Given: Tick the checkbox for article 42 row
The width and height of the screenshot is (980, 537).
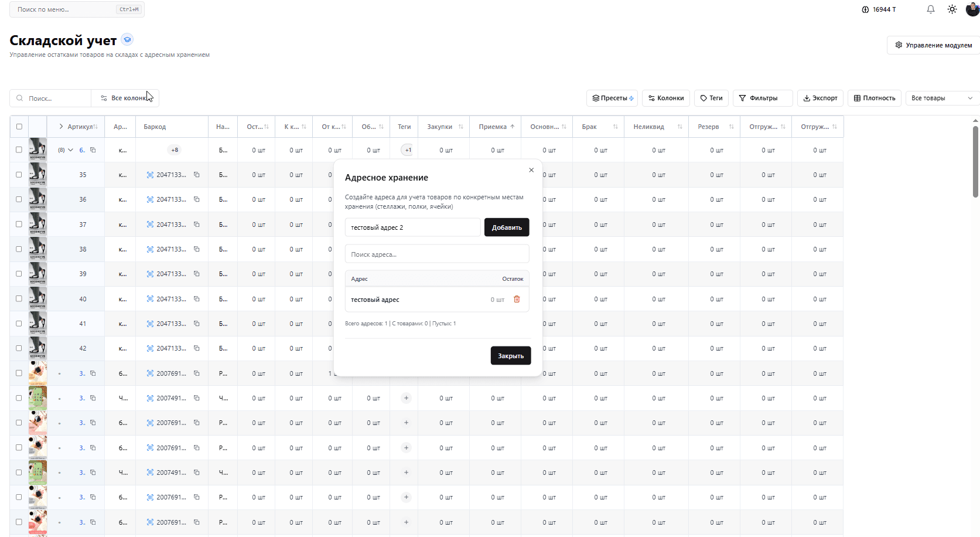Looking at the screenshot, I should pos(19,348).
